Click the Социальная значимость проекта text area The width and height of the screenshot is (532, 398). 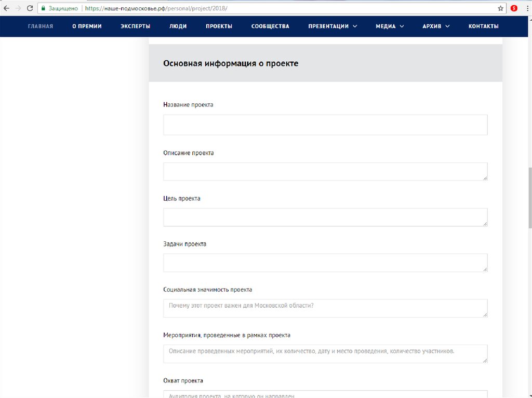pos(325,308)
